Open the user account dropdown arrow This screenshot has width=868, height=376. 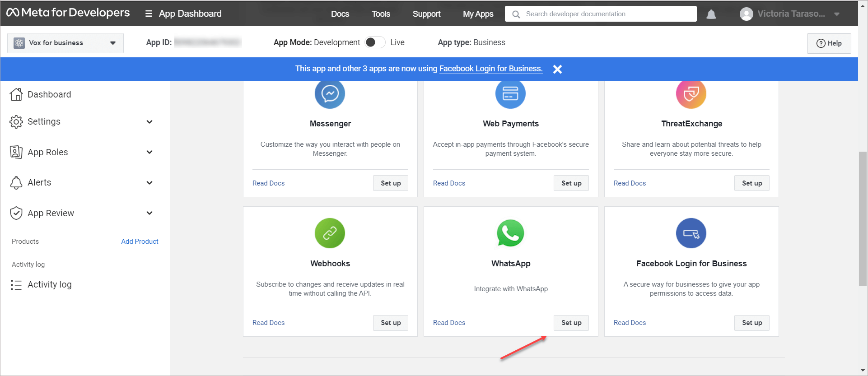(837, 14)
